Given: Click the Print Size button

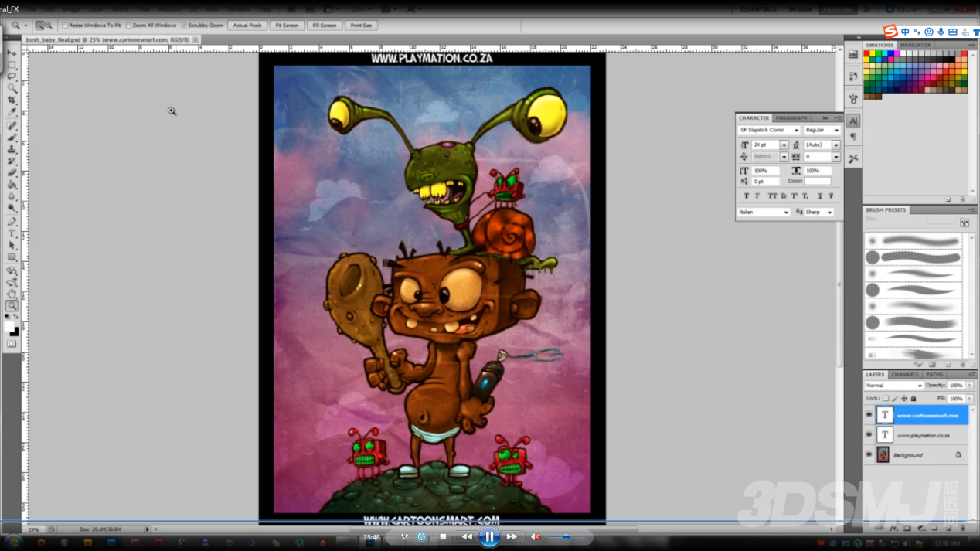Looking at the screenshot, I should 361,26.
